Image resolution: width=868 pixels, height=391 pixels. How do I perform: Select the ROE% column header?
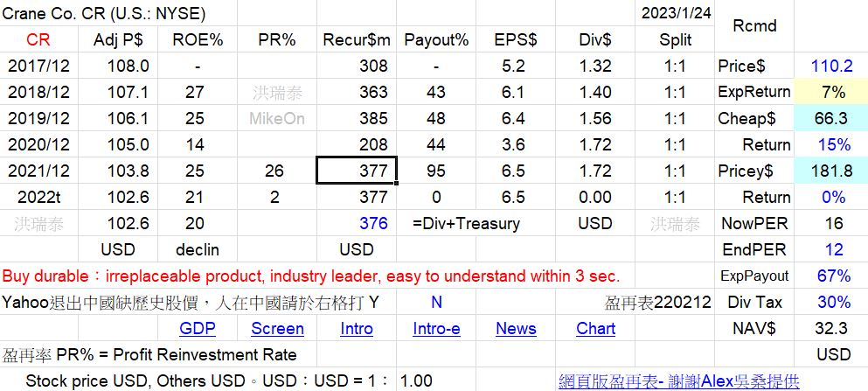click(x=197, y=39)
